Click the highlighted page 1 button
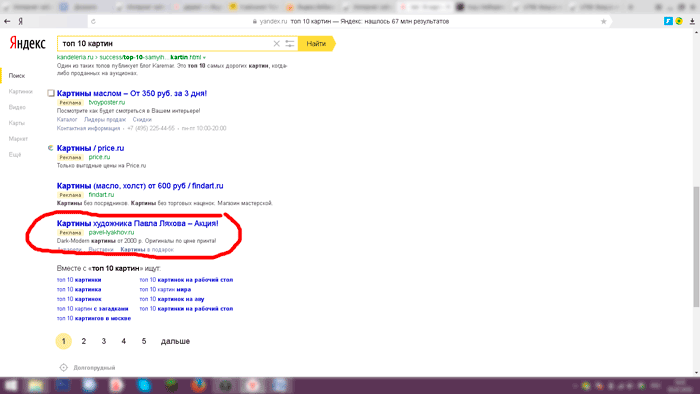This screenshot has width=700, height=394. point(63,341)
